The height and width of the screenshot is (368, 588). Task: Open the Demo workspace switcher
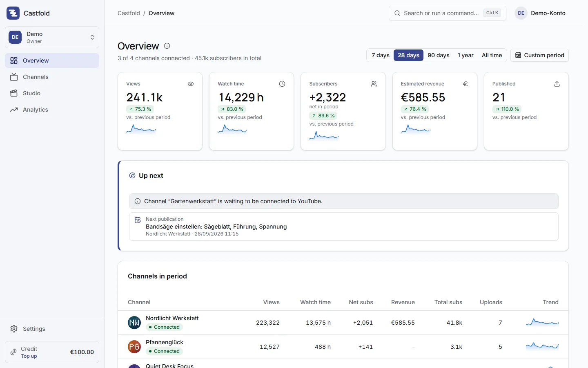[52, 37]
